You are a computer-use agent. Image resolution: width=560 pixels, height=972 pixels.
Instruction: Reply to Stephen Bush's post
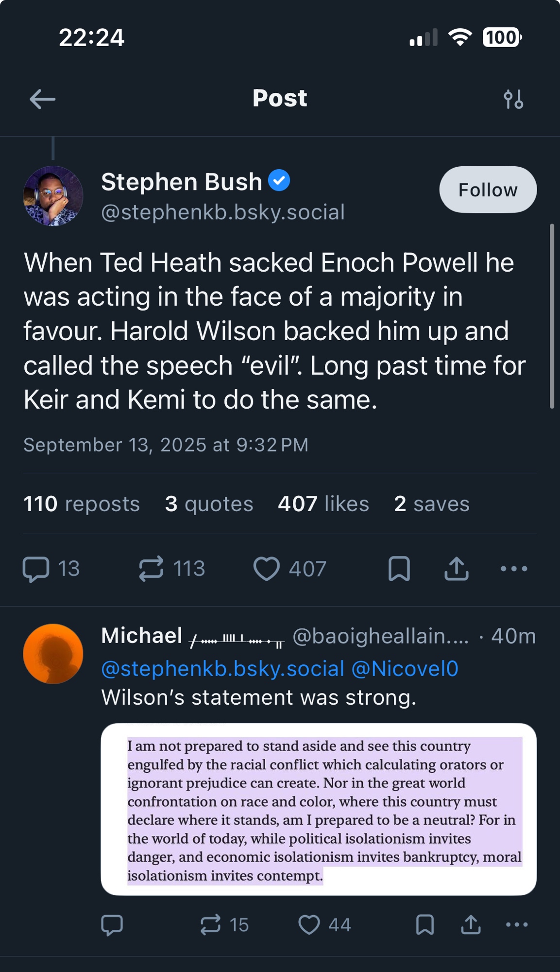tap(36, 569)
